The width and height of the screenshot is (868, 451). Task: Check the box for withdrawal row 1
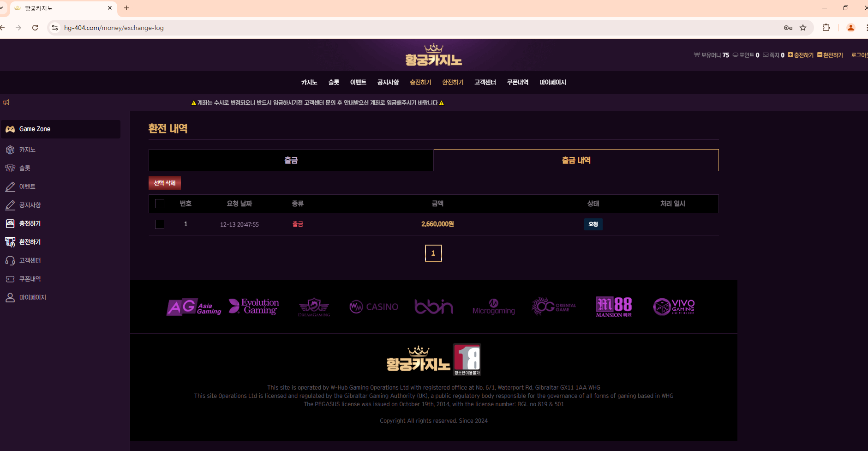coord(160,224)
